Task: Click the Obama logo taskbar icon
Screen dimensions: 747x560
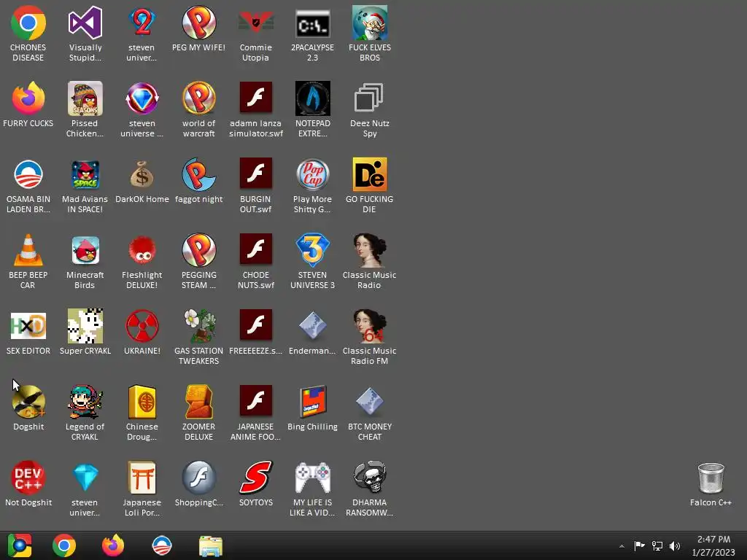Action: tap(161, 545)
